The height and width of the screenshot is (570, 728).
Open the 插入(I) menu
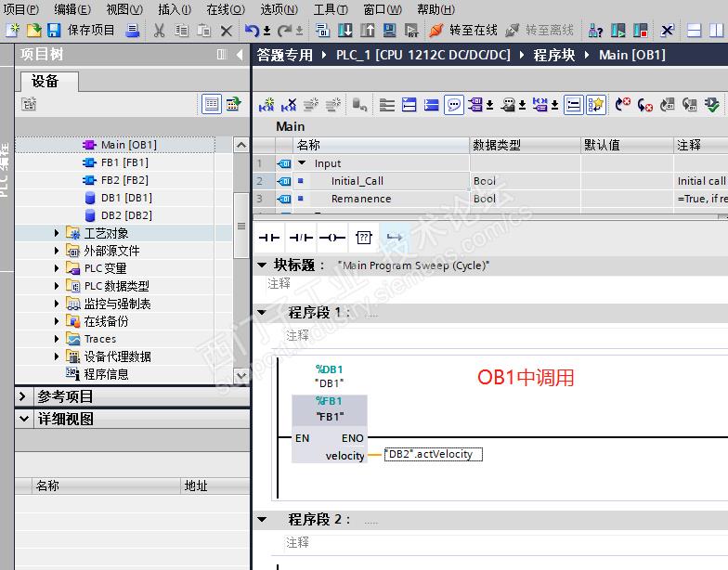click(175, 9)
